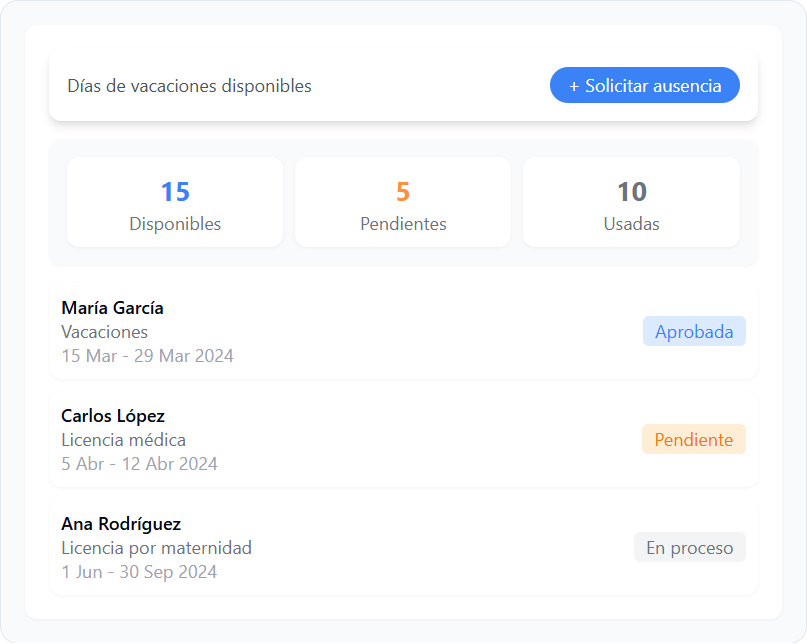
Task: Click the En proceso status badge
Action: click(x=689, y=548)
